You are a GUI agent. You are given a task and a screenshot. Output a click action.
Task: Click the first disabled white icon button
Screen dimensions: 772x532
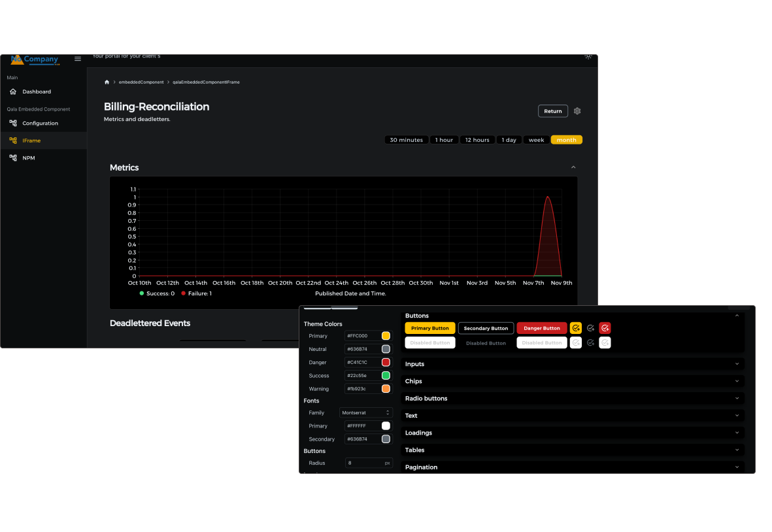(575, 342)
